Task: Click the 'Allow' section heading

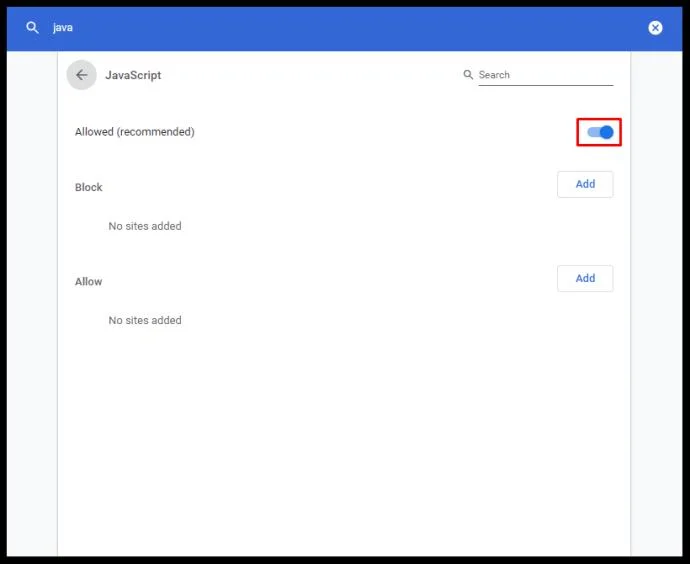Action: [88, 282]
